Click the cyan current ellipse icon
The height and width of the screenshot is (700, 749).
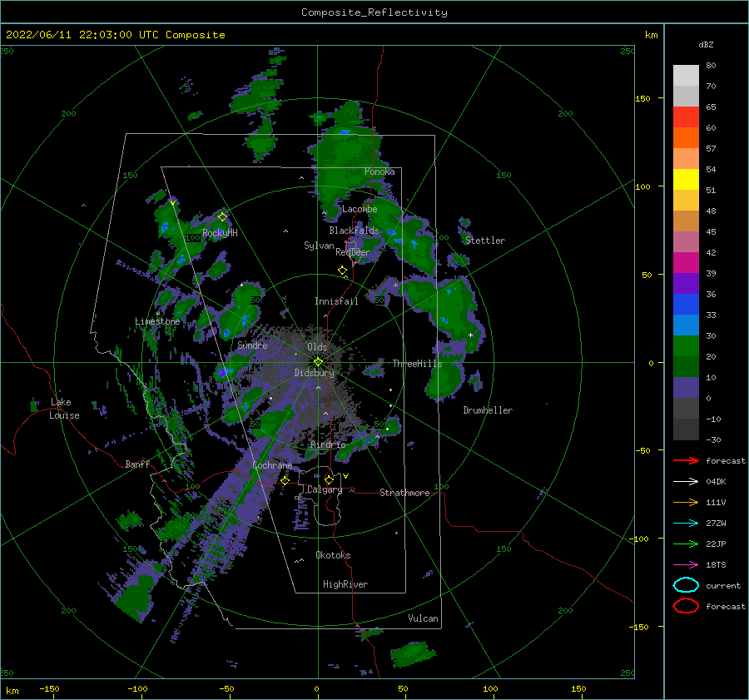686,585
